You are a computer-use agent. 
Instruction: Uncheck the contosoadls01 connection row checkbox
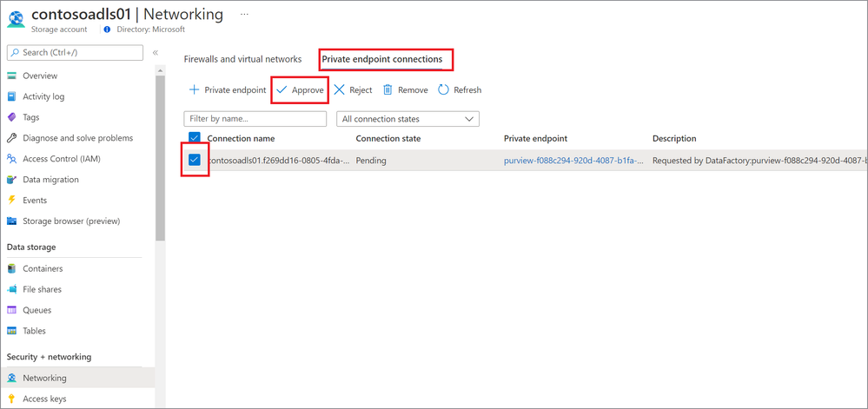(195, 160)
